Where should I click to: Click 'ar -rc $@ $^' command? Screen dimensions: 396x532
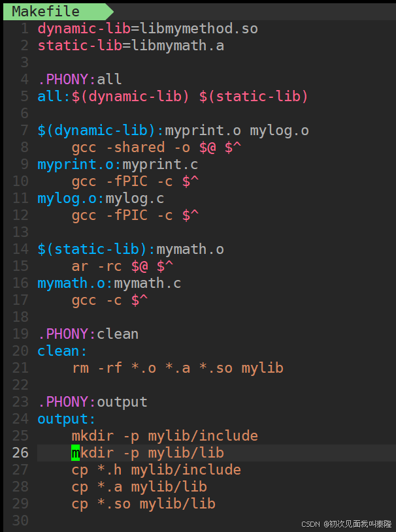click(x=122, y=266)
